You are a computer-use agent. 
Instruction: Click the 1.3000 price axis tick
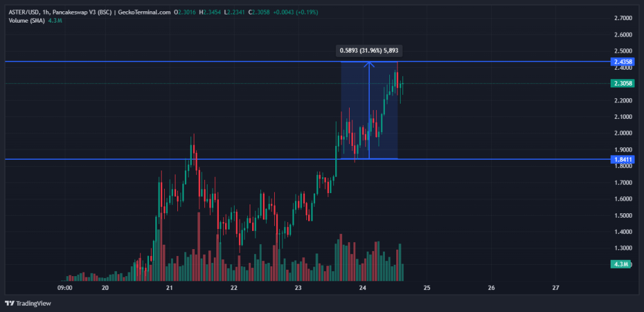pyautogui.click(x=623, y=248)
